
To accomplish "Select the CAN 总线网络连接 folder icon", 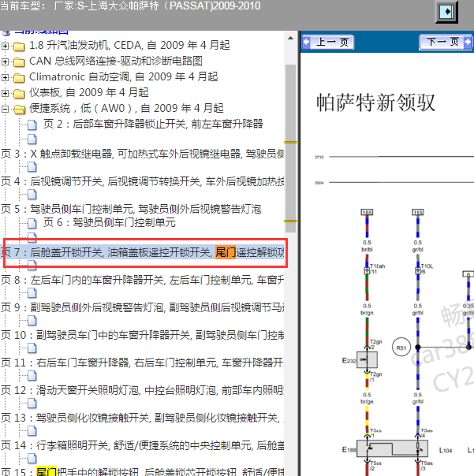I will (x=19, y=62).
